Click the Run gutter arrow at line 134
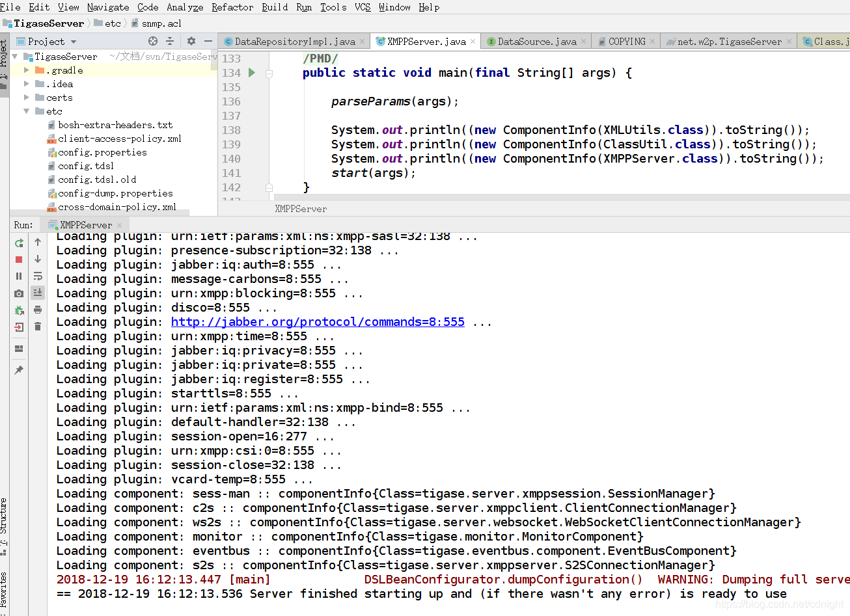 pyautogui.click(x=252, y=73)
